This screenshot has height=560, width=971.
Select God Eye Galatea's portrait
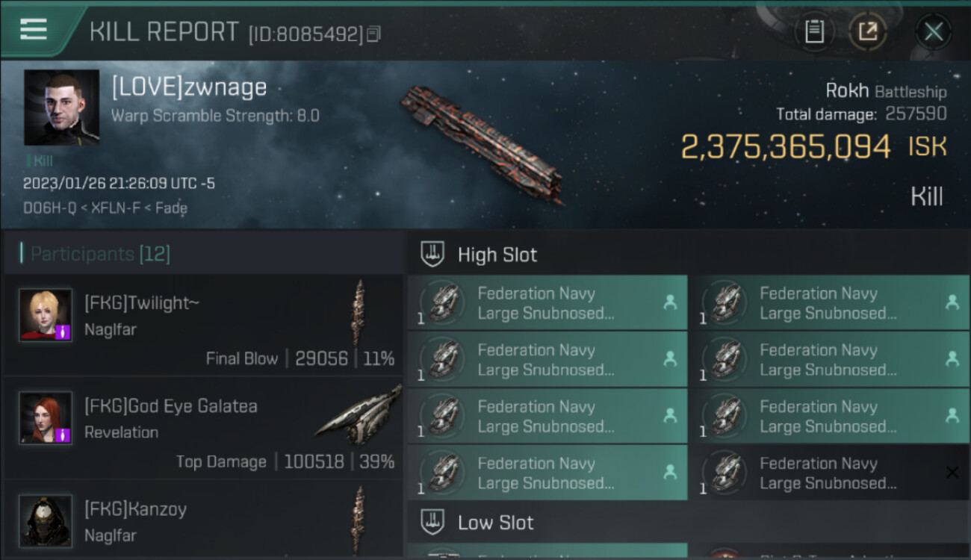click(46, 418)
